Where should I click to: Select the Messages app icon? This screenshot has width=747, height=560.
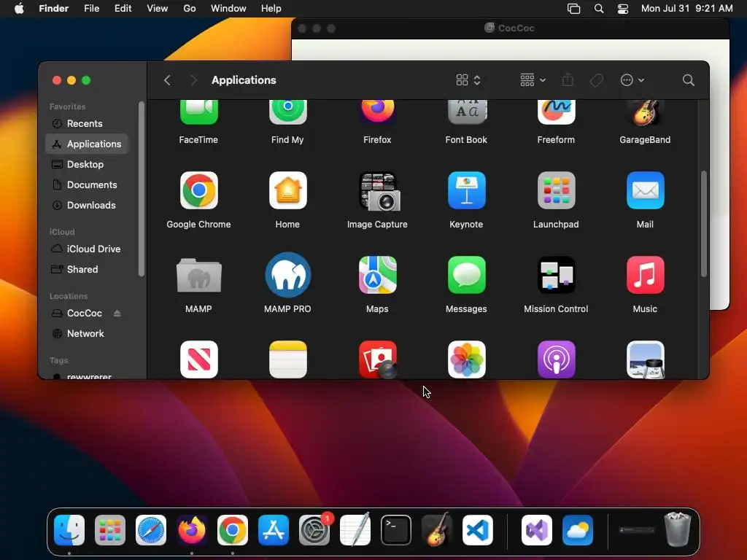[466, 275]
